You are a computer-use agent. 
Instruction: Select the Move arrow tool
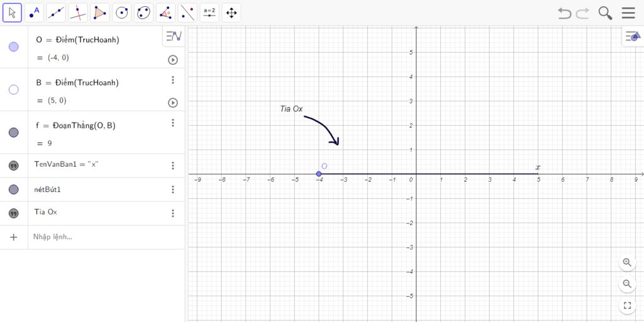[x=13, y=13]
